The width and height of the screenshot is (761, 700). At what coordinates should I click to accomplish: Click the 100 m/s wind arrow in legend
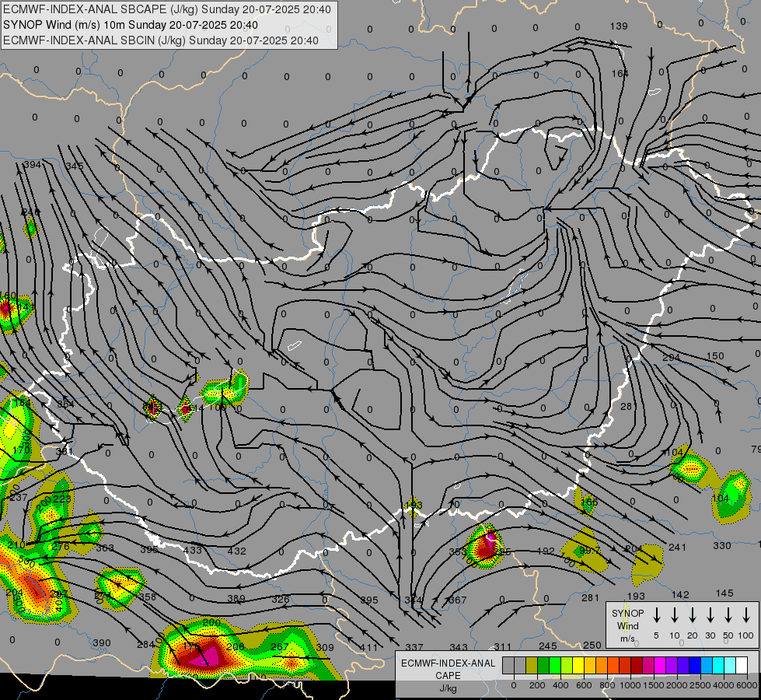pos(746,615)
